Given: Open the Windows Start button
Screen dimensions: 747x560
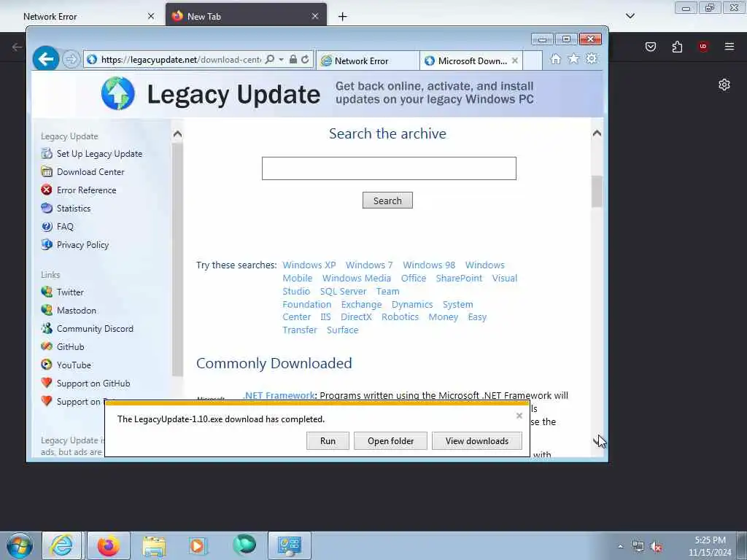Looking at the screenshot, I should (19, 545).
